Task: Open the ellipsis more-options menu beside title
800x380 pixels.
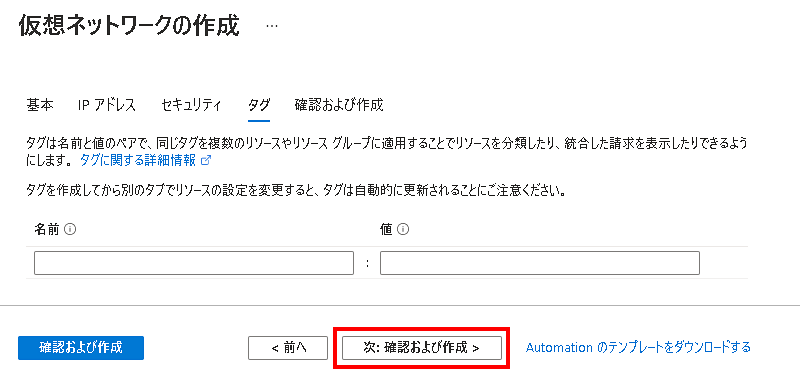Action: pos(272,27)
